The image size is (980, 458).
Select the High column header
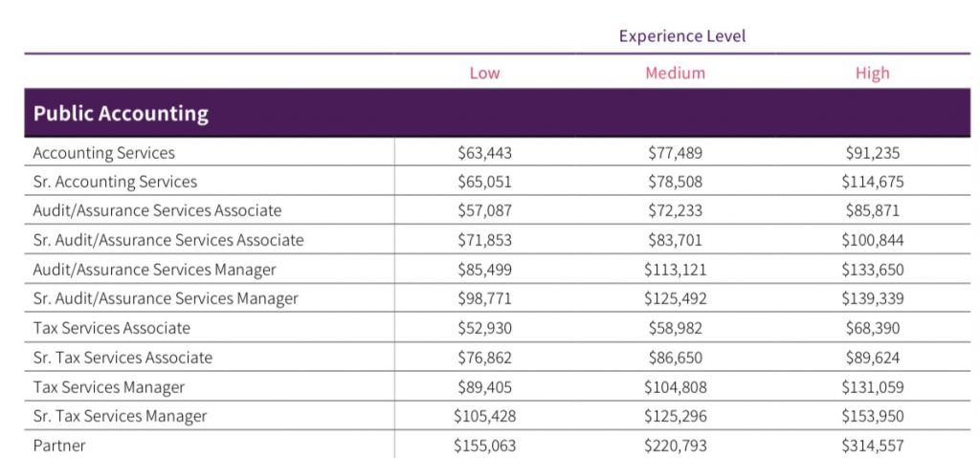tap(872, 74)
